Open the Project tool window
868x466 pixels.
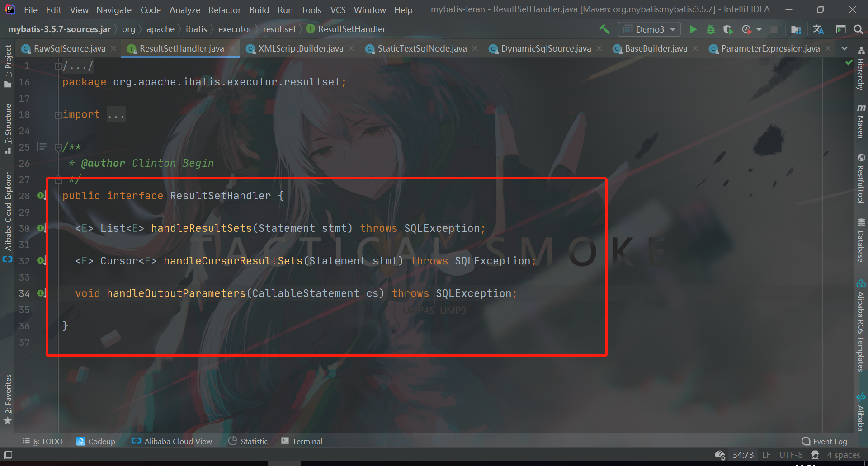pos(8,66)
